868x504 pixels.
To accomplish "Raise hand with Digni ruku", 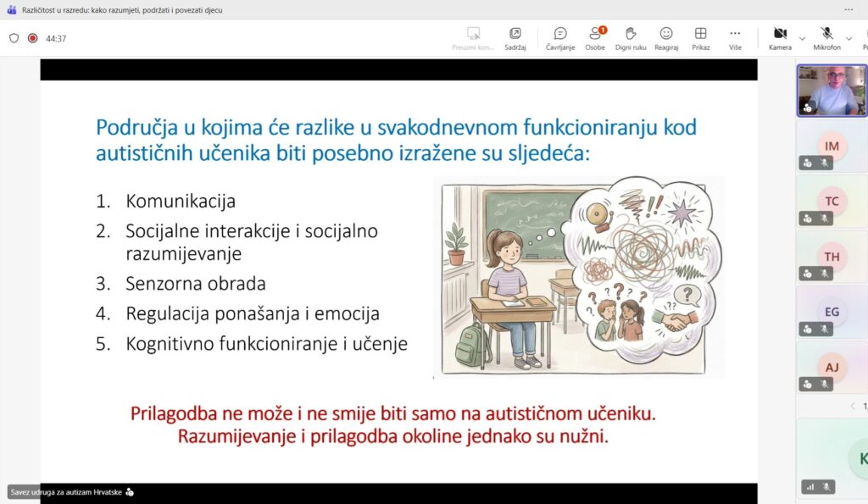I will point(630,38).
